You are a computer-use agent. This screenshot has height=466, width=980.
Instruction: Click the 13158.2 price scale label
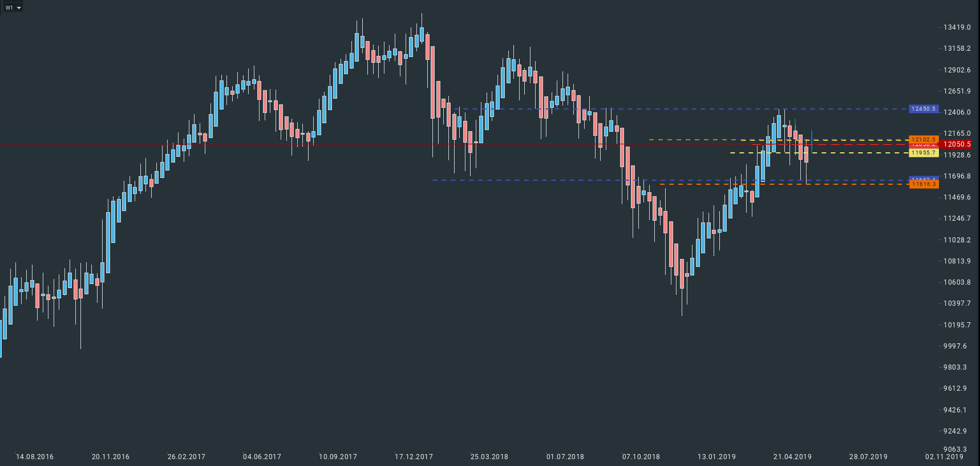(x=957, y=48)
